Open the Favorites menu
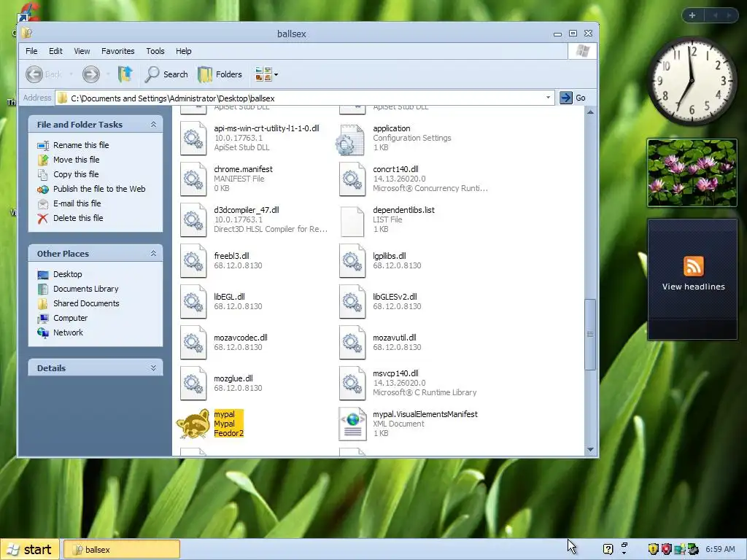The width and height of the screenshot is (747, 560). click(117, 51)
